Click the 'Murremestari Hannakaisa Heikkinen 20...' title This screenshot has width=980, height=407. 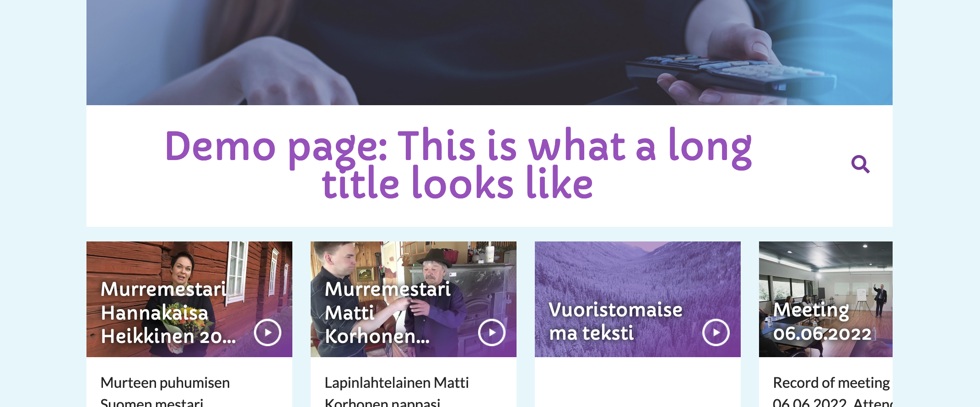click(x=168, y=313)
